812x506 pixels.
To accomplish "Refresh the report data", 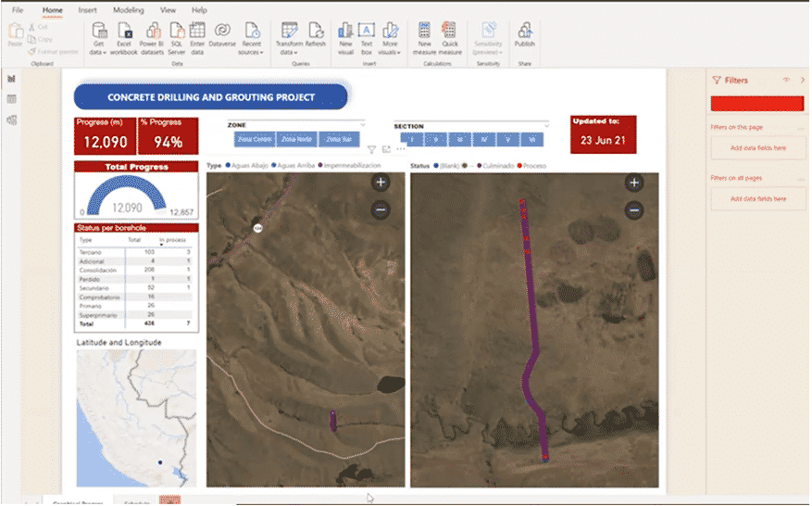I will pos(316,35).
